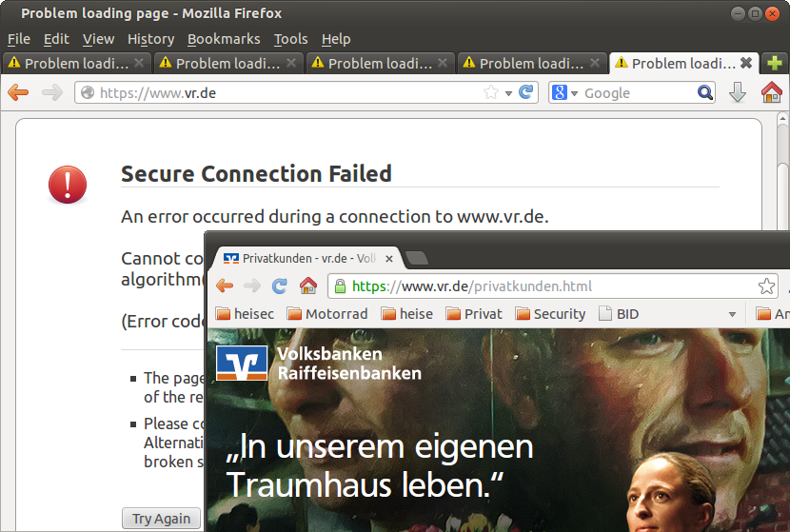Open new tab with green plus
The height and width of the screenshot is (532, 790).
point(775,63)
